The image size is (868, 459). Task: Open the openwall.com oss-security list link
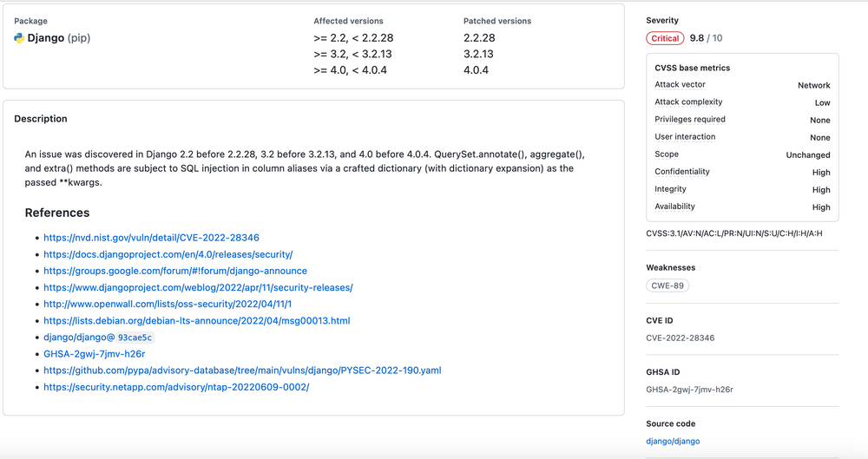coord(167,305)
